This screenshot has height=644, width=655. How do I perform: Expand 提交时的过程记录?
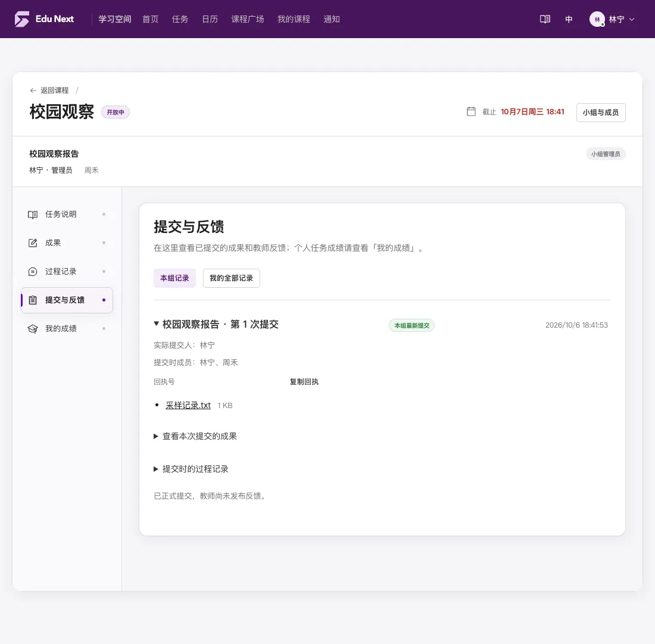pyautogui.click(x=191, y=469)
